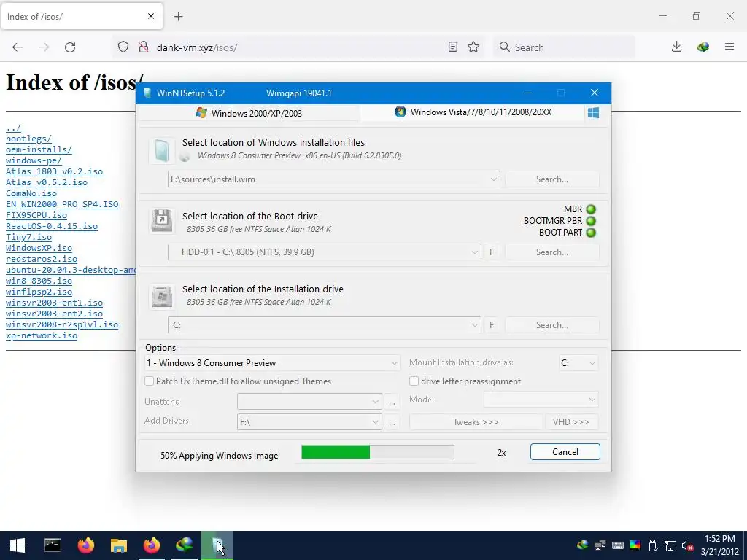
Task: Bookmark this page with the star icon
Action: point(473,47)
